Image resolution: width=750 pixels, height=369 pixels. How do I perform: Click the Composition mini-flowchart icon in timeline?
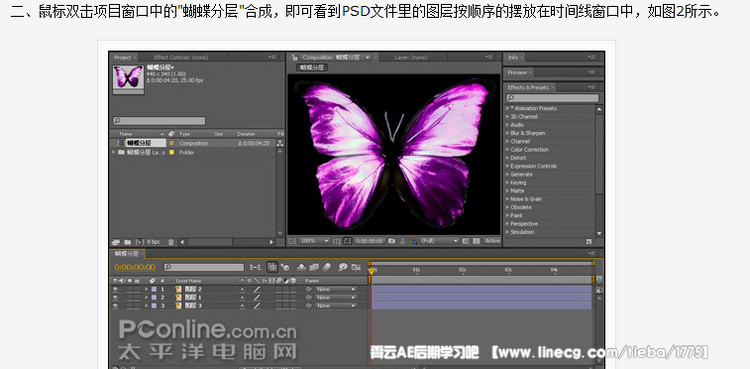coord(256,267)
